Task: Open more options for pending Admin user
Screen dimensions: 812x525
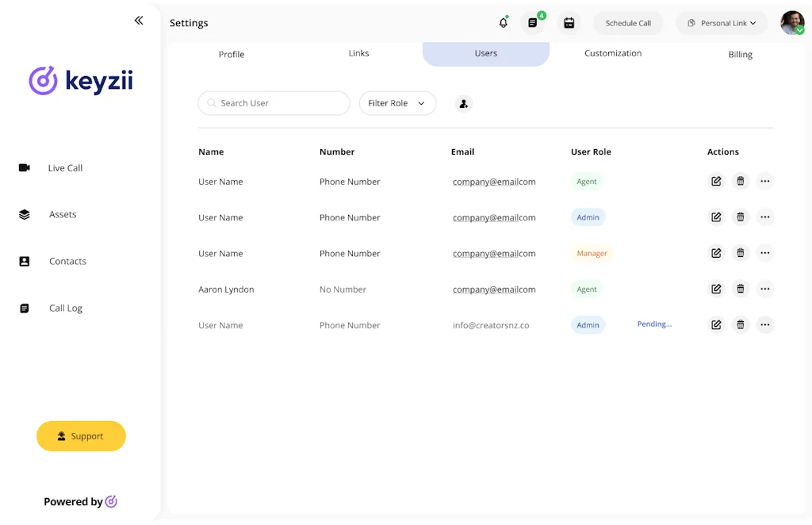Action: tap(764, 324)
